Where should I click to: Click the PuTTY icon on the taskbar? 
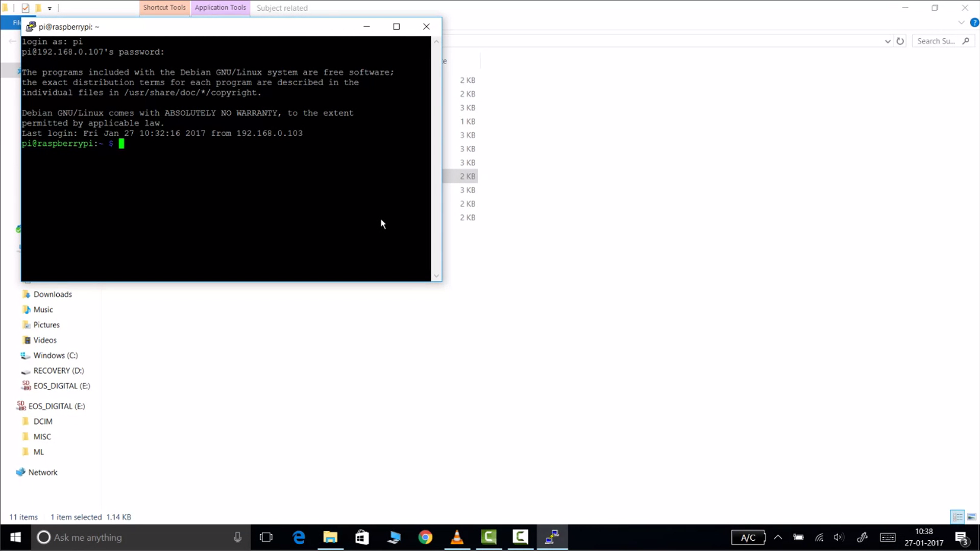point(552,537)
